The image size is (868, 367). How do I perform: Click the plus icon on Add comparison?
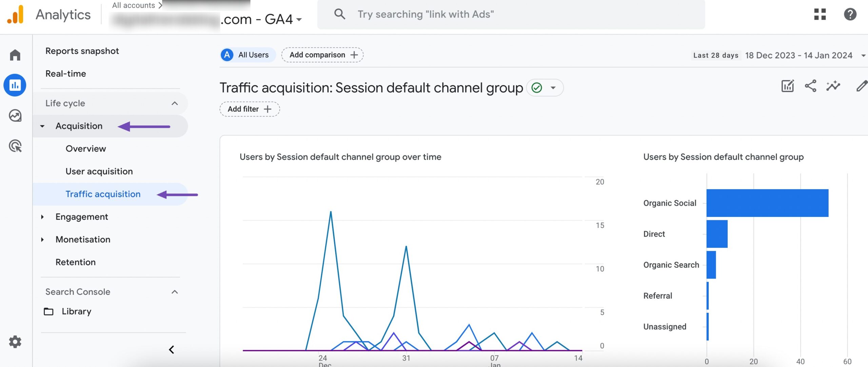click(x=354, y=55)
